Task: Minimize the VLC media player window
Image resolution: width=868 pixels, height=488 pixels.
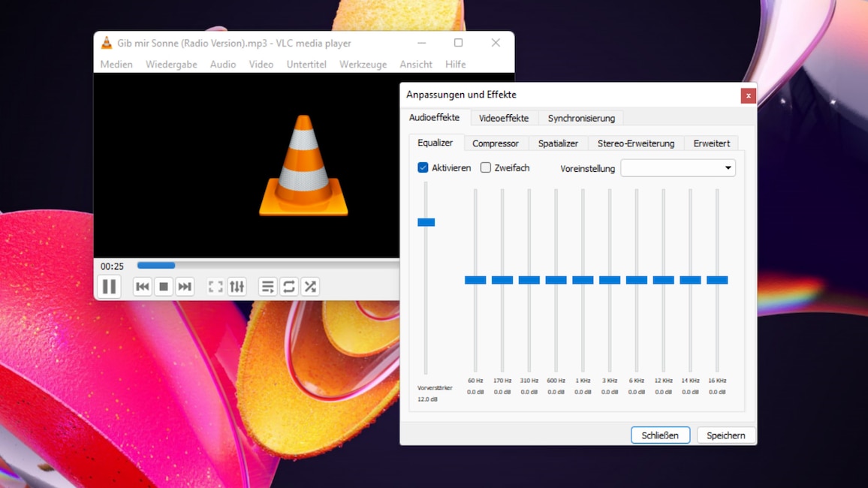Action: pos(422,43)
